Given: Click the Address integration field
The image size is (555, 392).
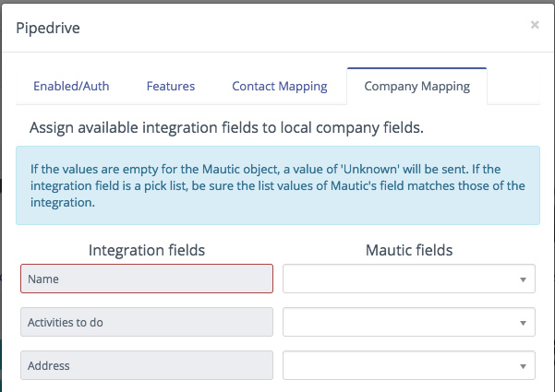Looking at the screenshot, I should [x=147, y=365].
